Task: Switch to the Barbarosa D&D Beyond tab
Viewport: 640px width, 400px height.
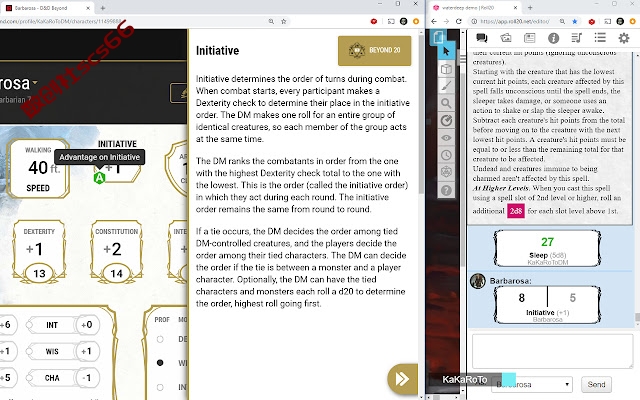Action: [46, 8]
